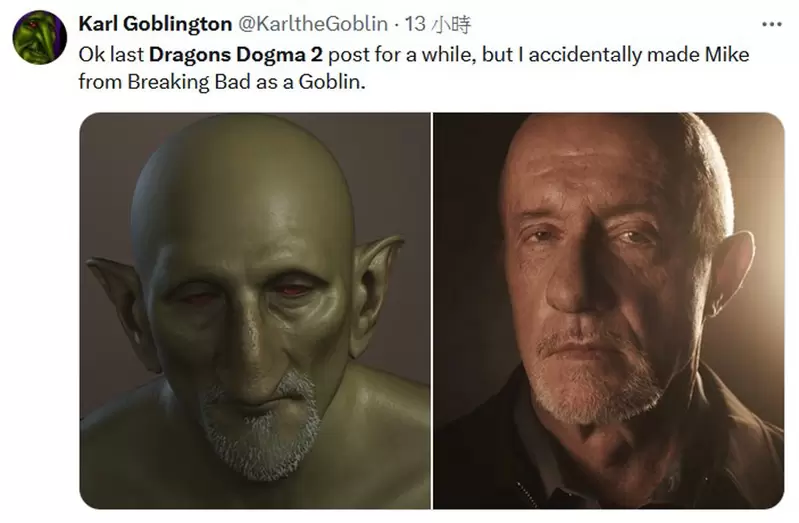Open the green goblin render image
The width and height of the screenshot is (799, 523).
[255, 310]
